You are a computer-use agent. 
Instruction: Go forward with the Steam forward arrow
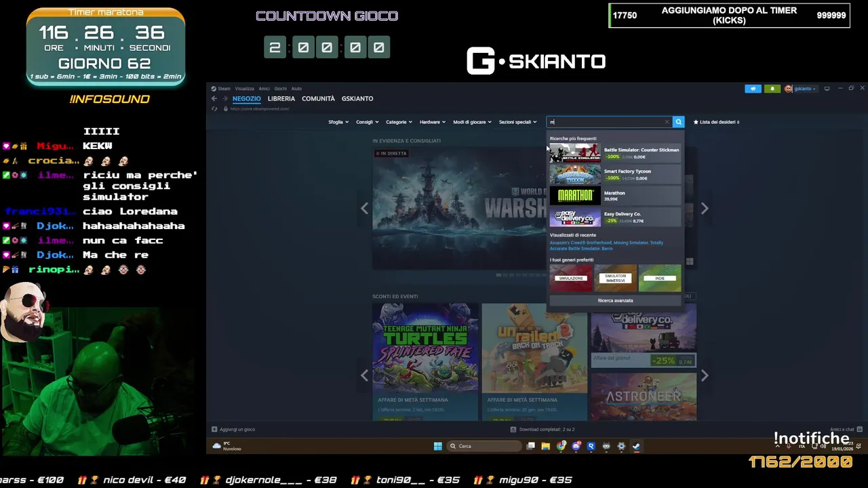coord(224,99)
